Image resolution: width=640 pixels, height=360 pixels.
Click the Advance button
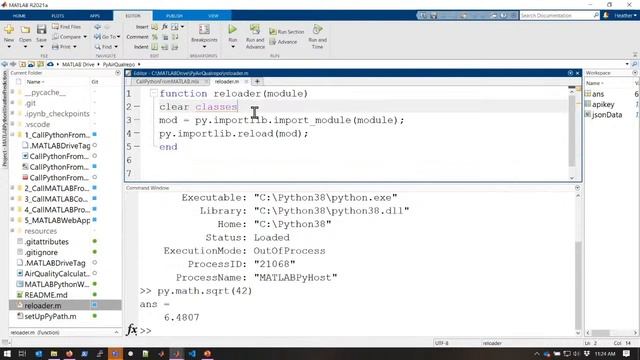[283, 42]
